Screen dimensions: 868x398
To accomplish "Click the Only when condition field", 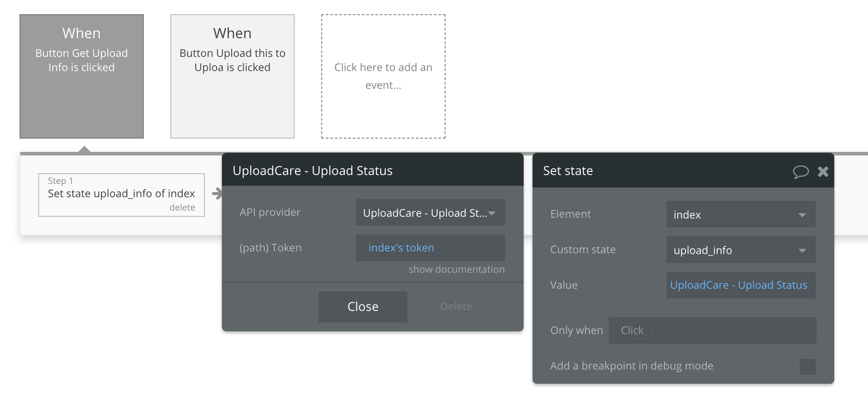I will tap(712, 330).
